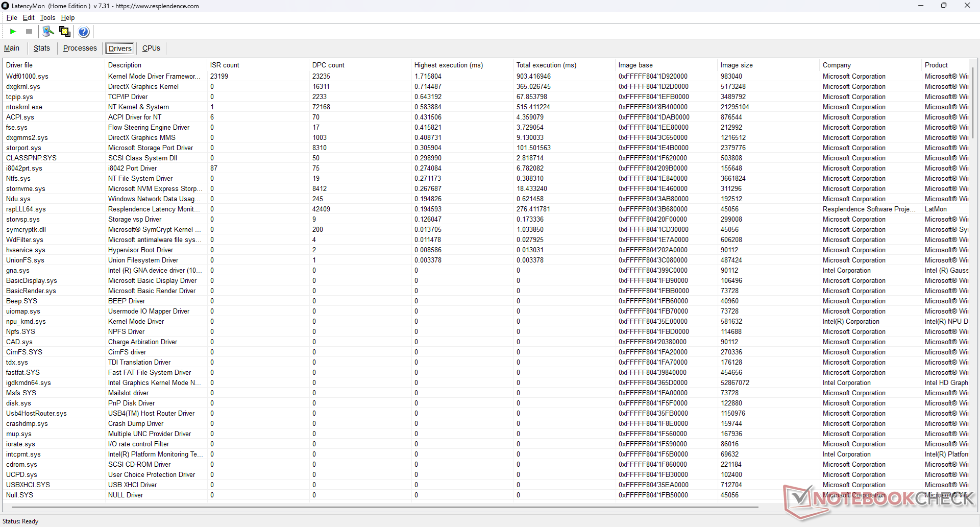This screenshot has width=980, height=527.
Task: Open the options icon with monitor and brush
Action: click(x=48, y=32)
